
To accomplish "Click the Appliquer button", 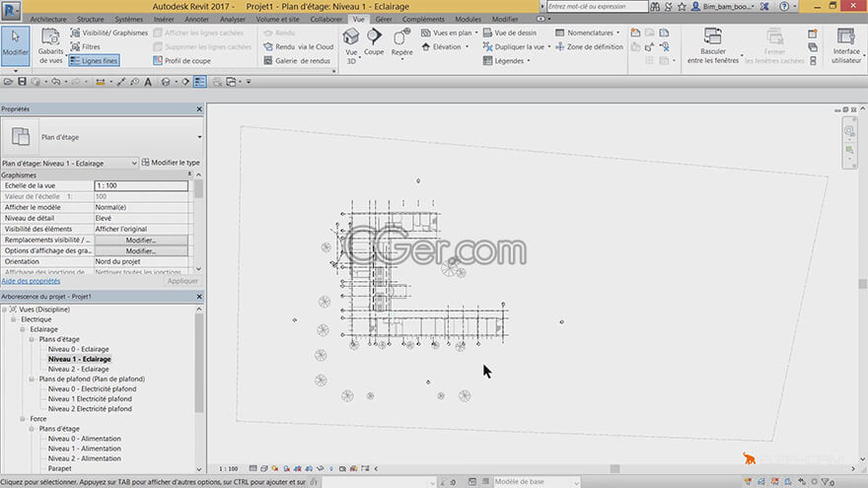I will pyautogui.click(x=182, y=281).
